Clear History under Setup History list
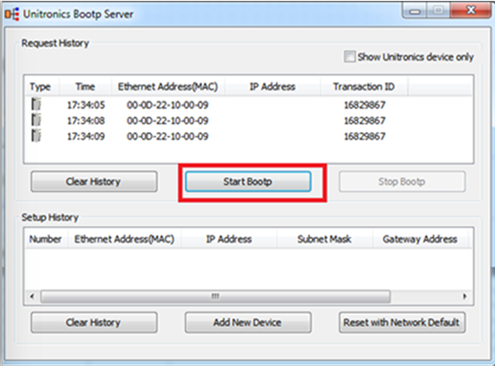 94,322
